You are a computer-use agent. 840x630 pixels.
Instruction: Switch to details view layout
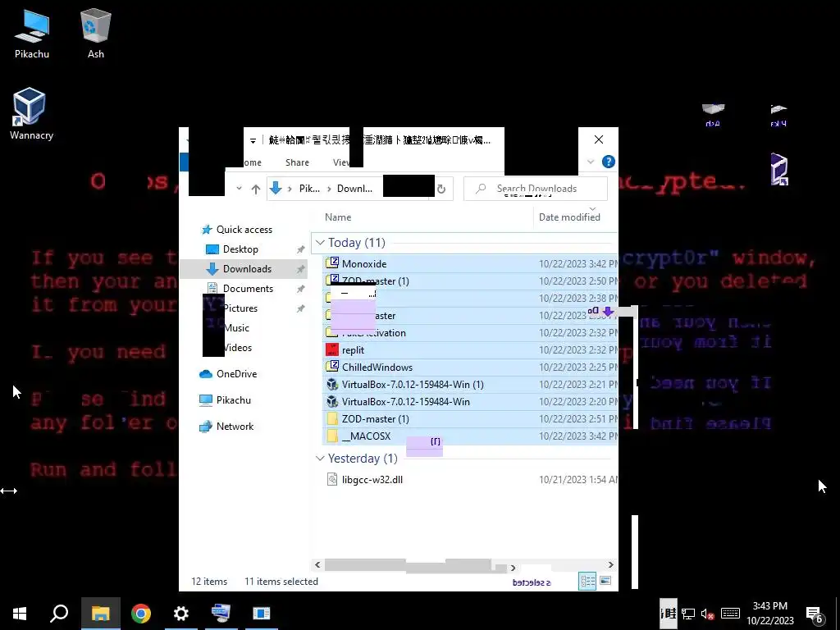coord(587,581)
